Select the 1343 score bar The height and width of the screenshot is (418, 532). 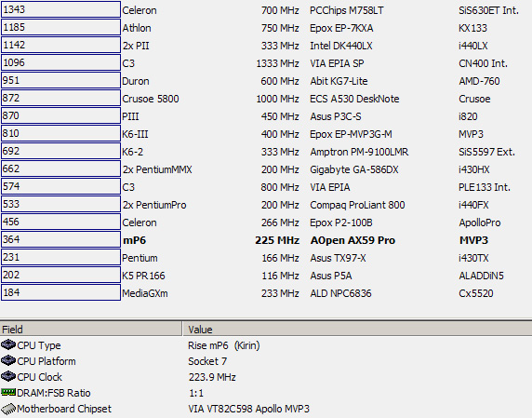coord(60,9)
